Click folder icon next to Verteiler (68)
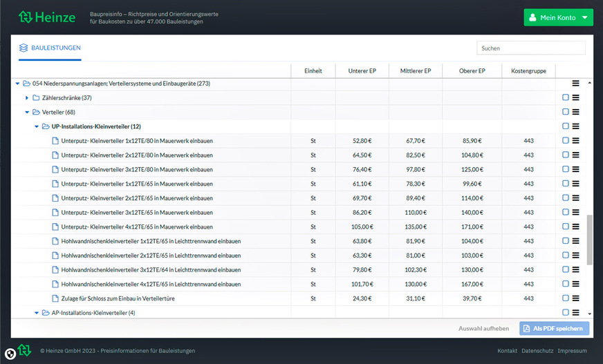 [37, 112]
